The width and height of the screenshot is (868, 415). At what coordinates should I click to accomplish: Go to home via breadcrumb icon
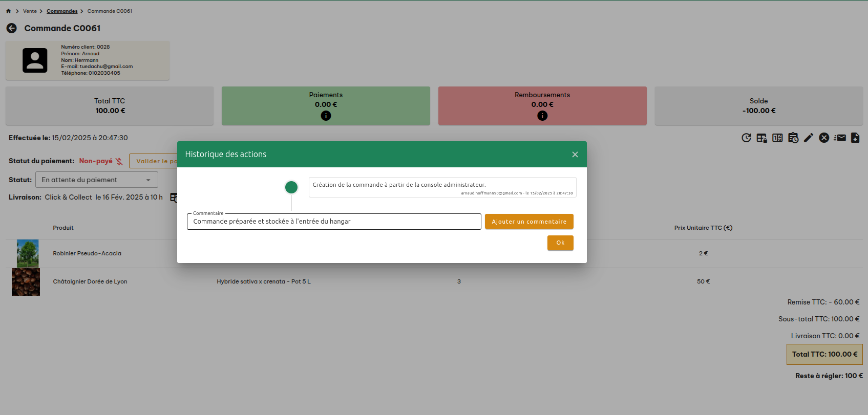click(8, 11)
